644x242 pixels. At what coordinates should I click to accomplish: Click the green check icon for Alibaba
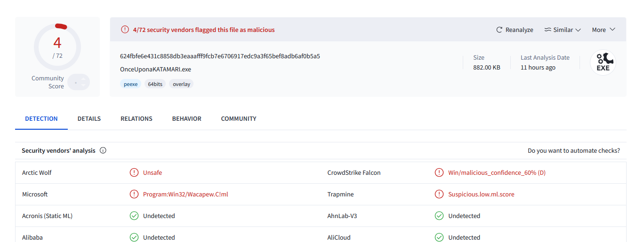point(134,237)
